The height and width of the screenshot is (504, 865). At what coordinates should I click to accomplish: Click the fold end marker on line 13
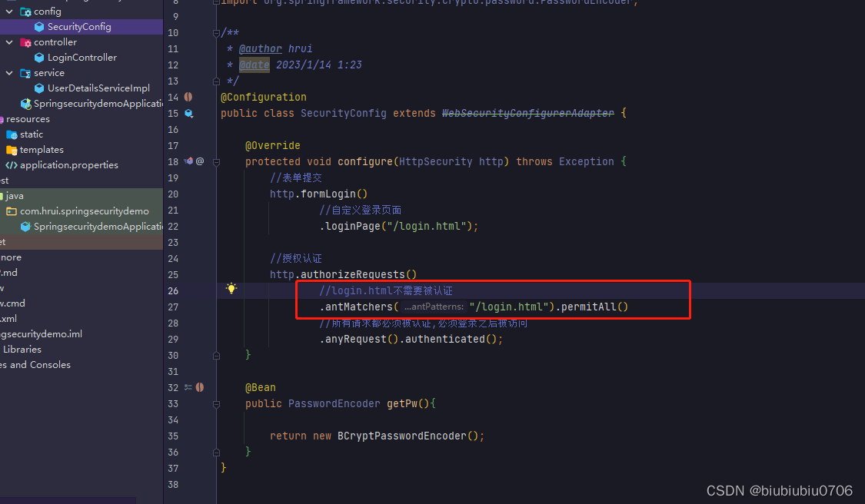[216, 81]
